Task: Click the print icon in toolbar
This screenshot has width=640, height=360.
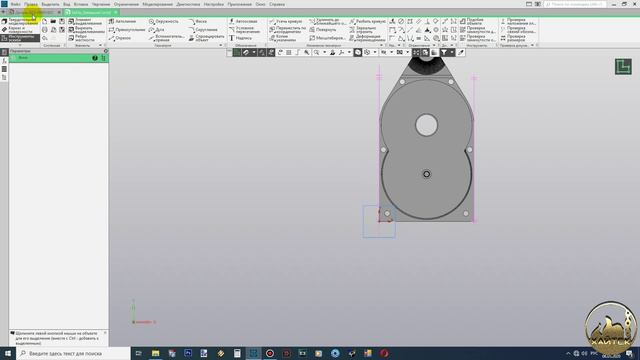Action: pos(44,30)
